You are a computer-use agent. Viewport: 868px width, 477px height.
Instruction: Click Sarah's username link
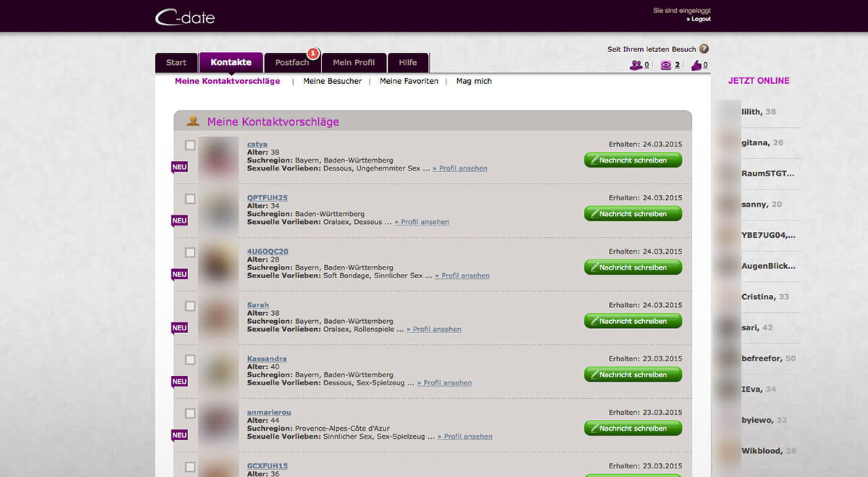pos(258,305)
